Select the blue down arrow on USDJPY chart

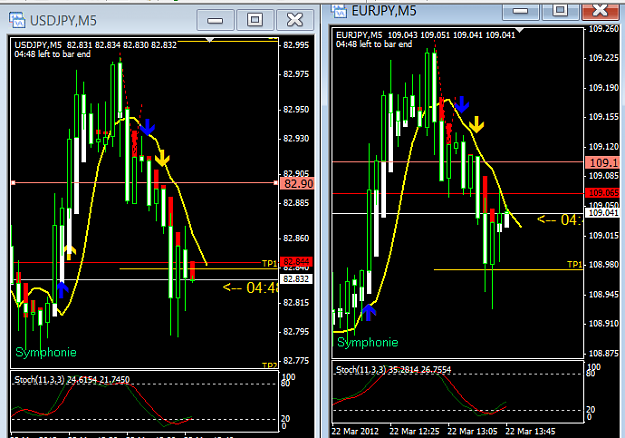click(x=147, y=127)
